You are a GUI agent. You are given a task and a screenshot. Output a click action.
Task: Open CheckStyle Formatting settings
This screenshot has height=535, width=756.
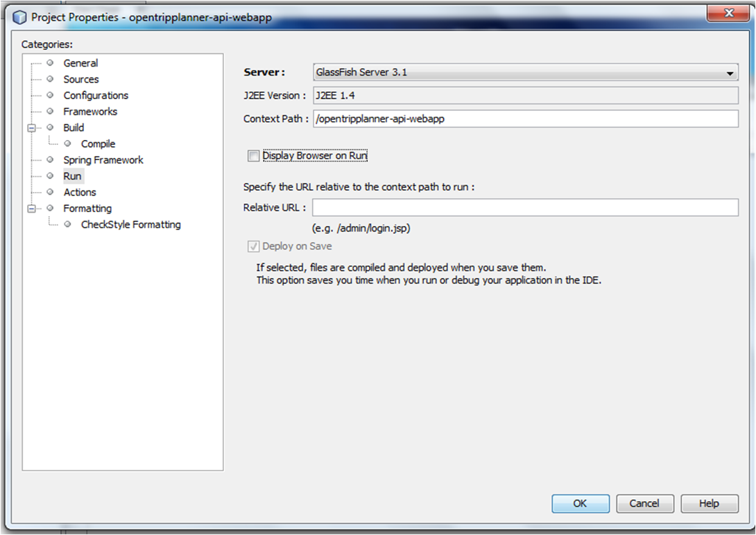click(x=130, y=225)
